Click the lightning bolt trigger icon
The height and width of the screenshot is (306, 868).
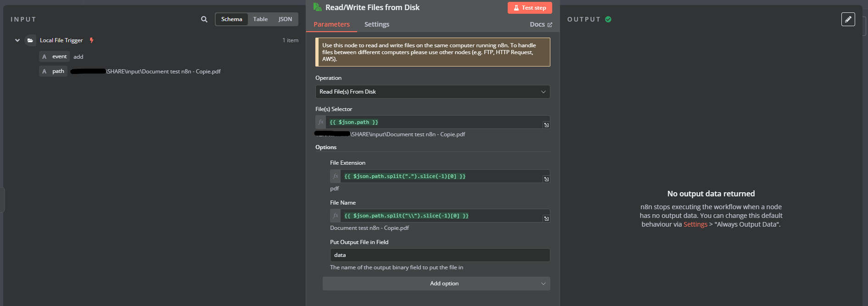point(91,40)
